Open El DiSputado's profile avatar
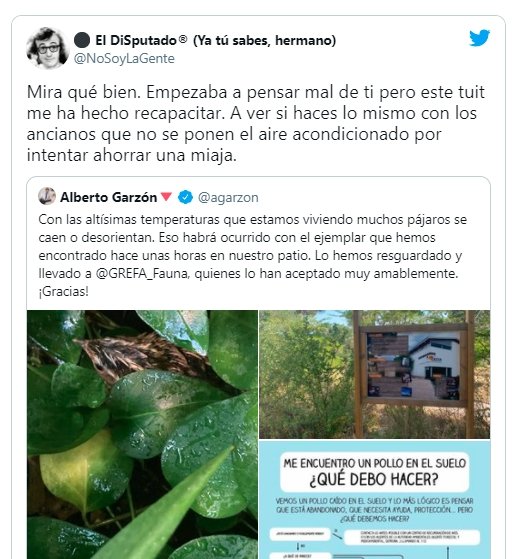 click(47, 48)
